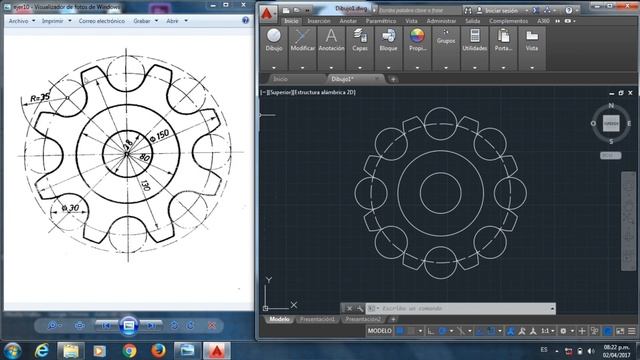Open the Anotación text panel
The image size is (640, 360).
pos(331,40)
